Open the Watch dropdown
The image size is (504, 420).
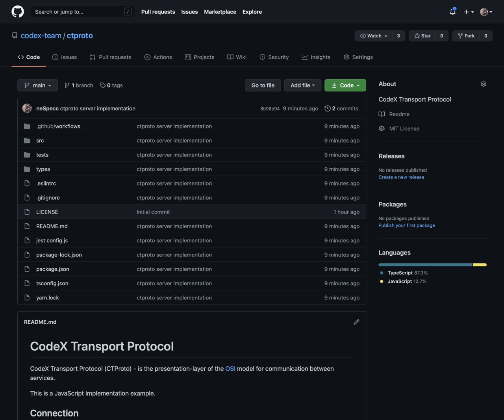point(374,36)
